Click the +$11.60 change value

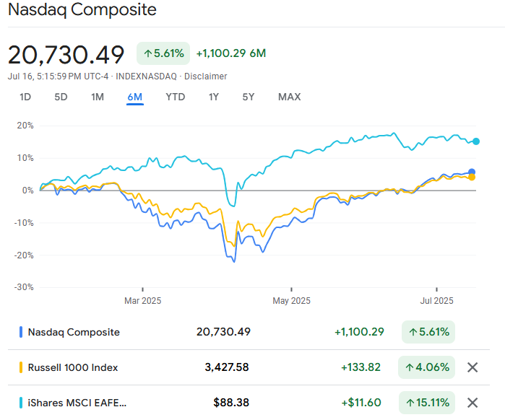click(x=361, y=403)
